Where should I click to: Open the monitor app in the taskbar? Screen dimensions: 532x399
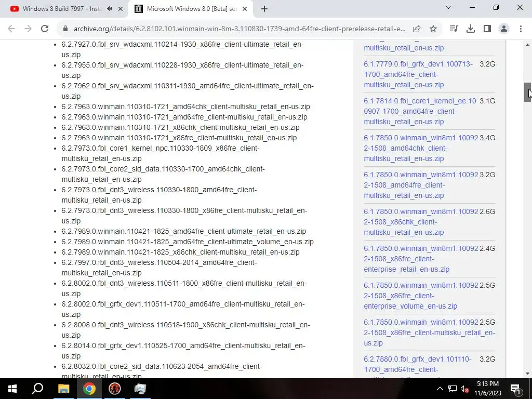coord(140,389)
